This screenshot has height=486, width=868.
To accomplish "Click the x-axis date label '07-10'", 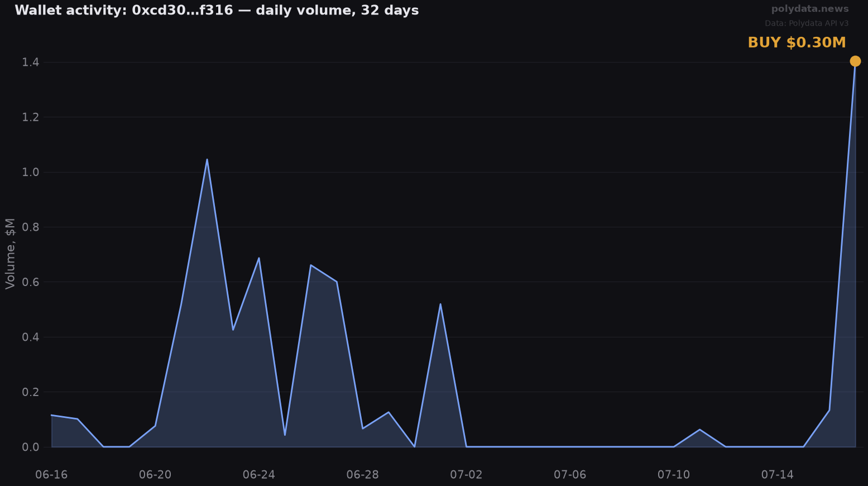I will pos(674,475).
